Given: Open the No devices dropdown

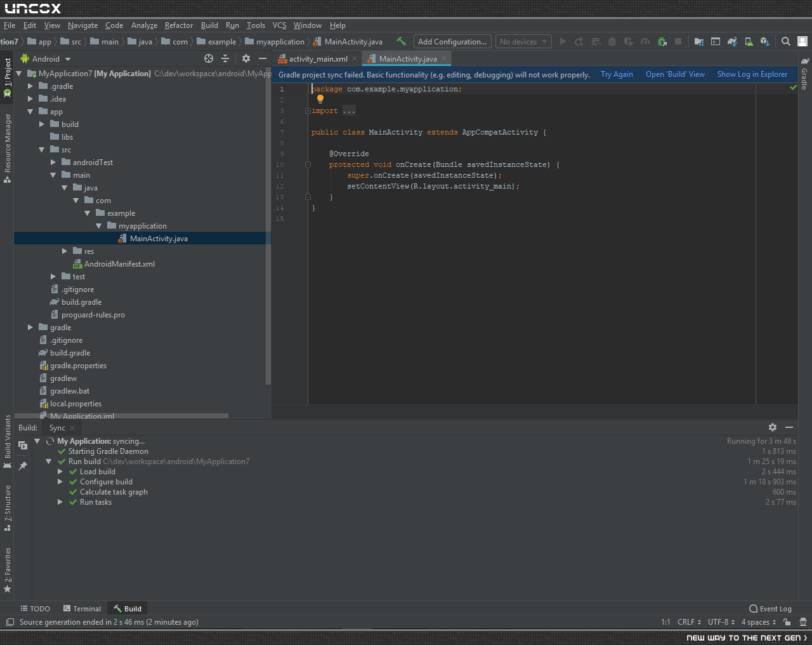Looking at the screenshot, I should (523, 42).
